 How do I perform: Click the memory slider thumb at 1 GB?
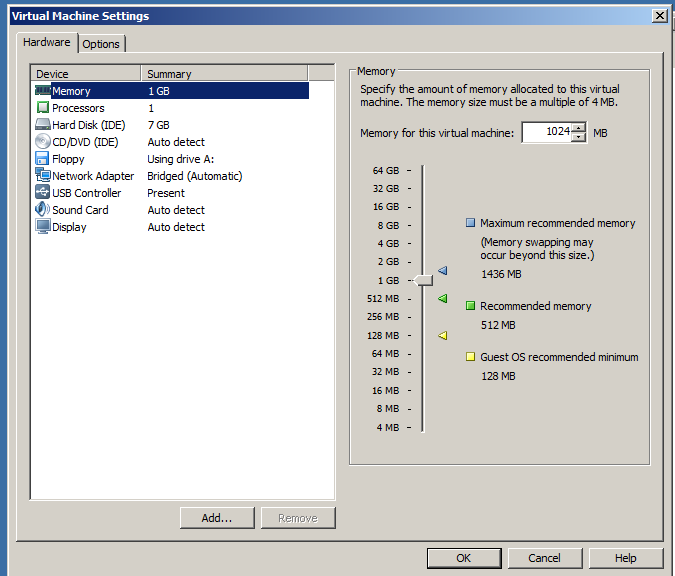pyautogui.click(x=423, y=280)
